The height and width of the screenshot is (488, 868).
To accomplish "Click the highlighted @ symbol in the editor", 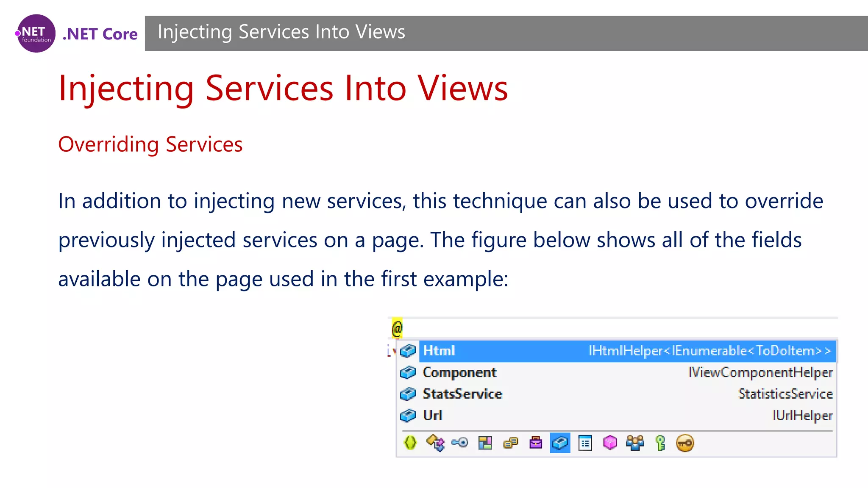I will click(397, 328).
